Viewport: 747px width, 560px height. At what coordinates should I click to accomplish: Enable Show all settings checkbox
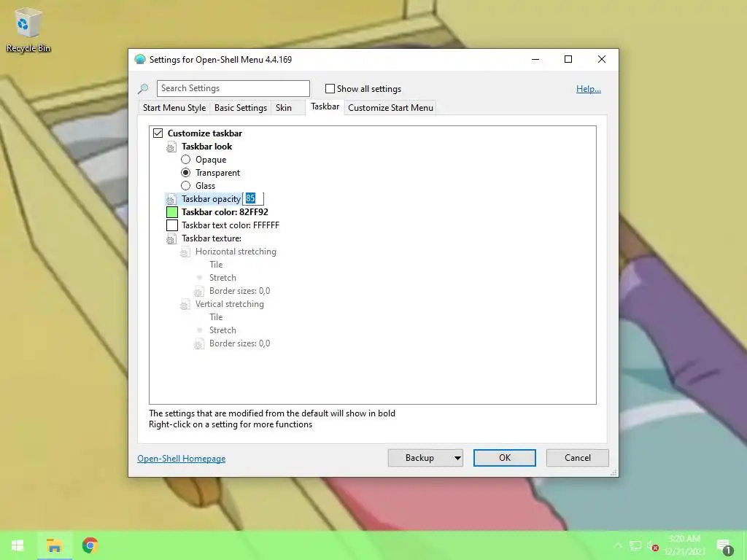(x=330, y=88)
